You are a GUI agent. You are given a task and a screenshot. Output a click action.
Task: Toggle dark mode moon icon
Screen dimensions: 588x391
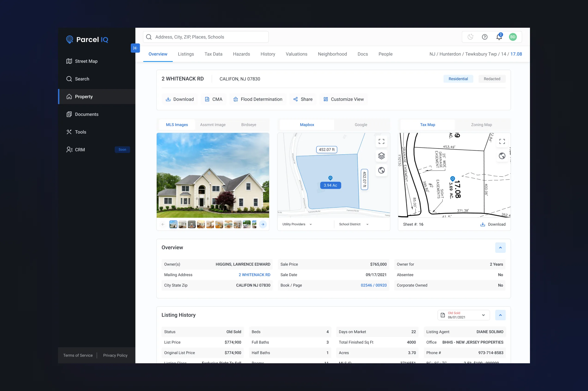pyautogui.click(x=470, y=37)
